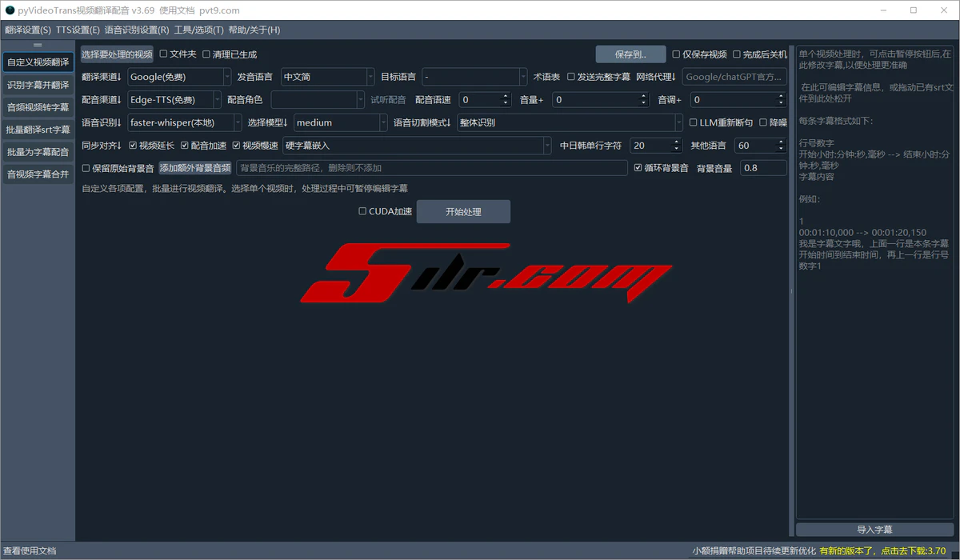This screenshot has height=560, width=960.
Task: Click the 添加额外背景音频 button
Action: [195, 168]
